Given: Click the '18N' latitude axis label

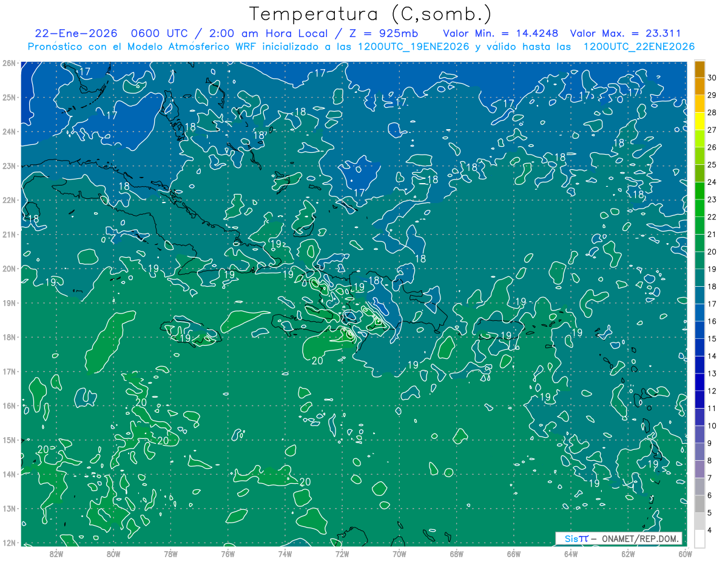Looking at the screenshot, I should (8, 337).
